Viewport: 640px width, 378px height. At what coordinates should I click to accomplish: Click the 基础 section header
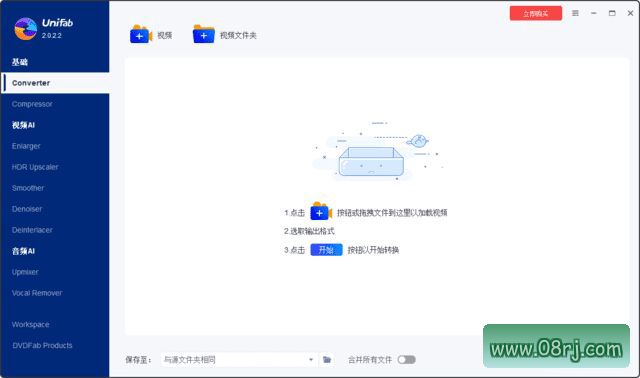click(x=20, y=62)
